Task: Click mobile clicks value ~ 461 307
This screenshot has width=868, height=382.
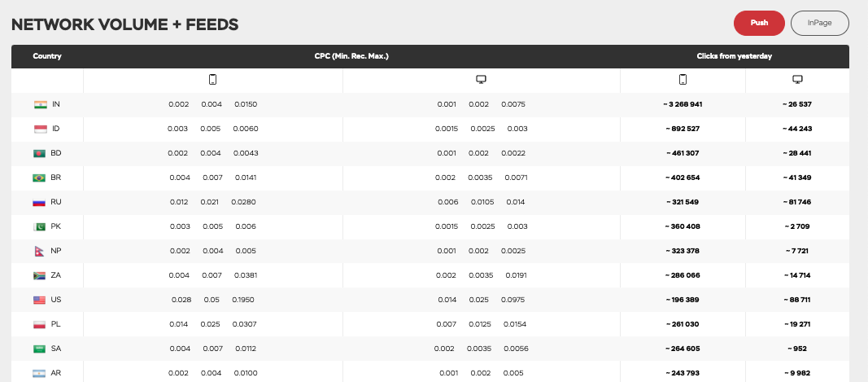Action: point(683,153)
